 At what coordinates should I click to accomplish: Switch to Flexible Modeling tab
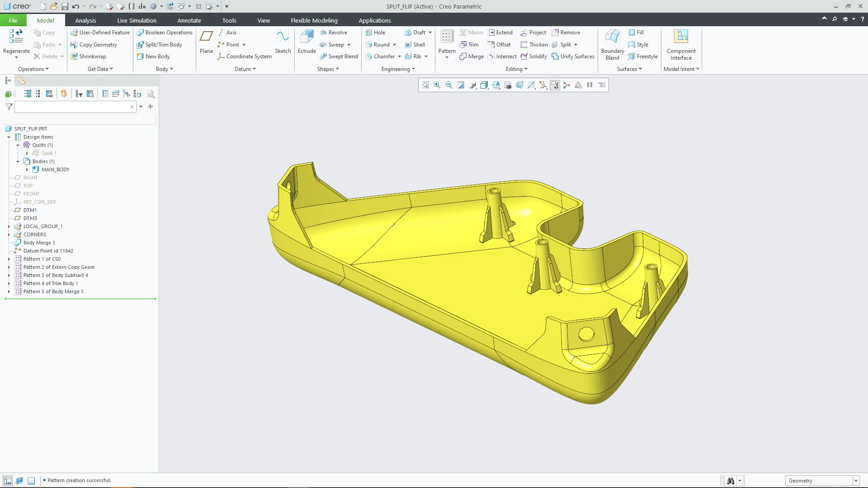314,20
